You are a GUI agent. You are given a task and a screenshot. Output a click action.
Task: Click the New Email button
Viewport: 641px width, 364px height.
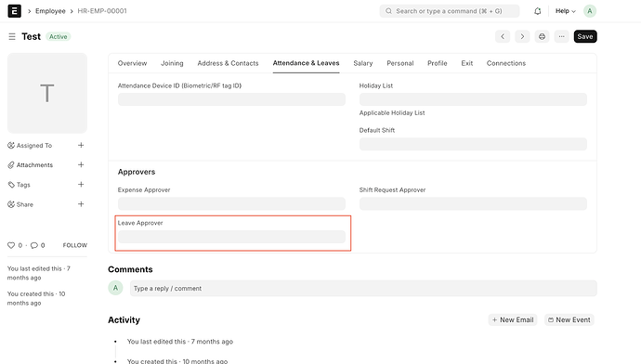(x=513, y=319)
